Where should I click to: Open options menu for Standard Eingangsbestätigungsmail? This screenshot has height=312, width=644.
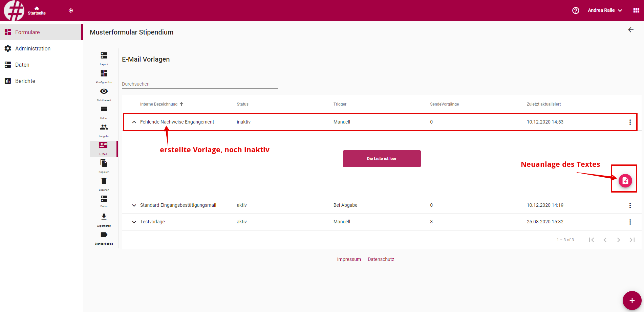pyautogui.click(x=630, y=205)
